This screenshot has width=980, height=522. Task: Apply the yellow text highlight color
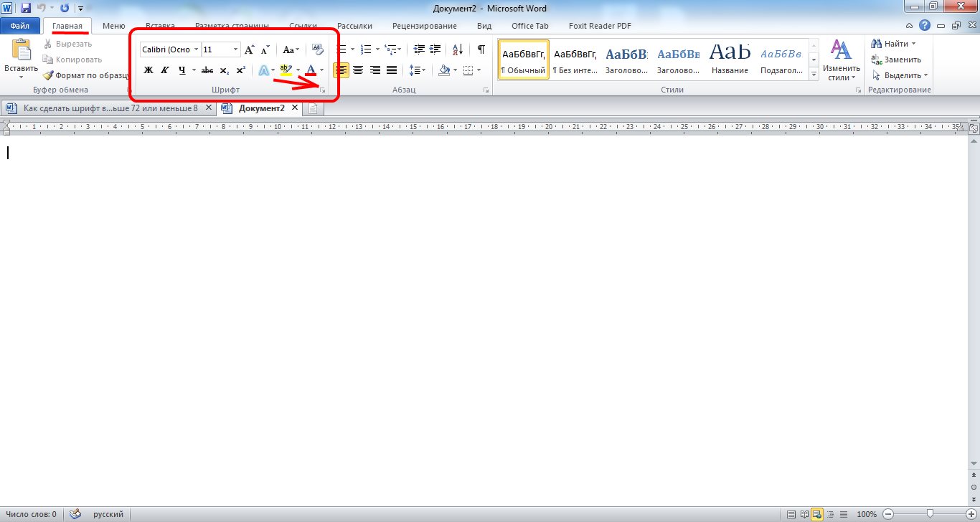[286, 70]
